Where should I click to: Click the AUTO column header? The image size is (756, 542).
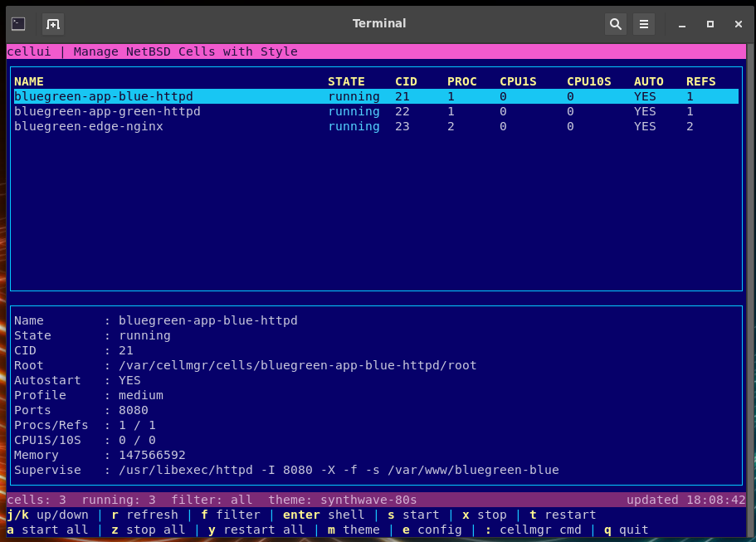[x=648, y=81]
